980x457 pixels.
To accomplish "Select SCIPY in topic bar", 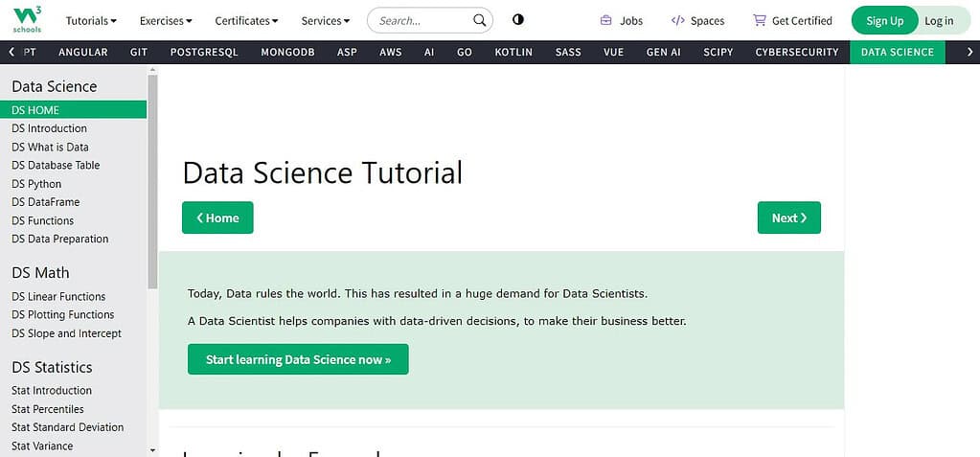I will [x=718, y=52].
